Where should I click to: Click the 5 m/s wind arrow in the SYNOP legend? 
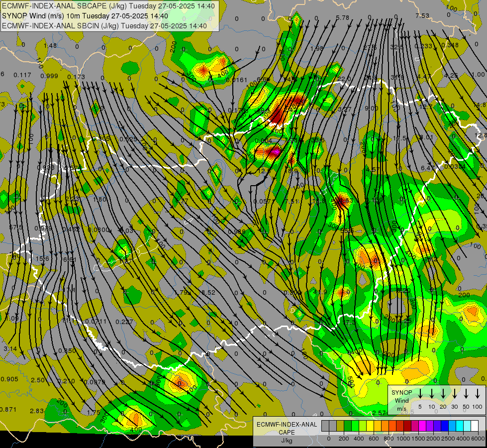420,393
